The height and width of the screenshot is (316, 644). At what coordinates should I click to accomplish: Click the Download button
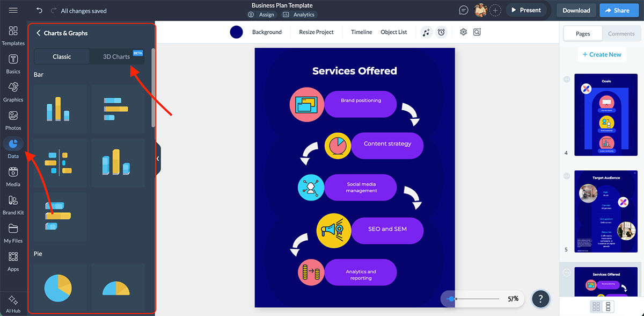pos(576,10)
